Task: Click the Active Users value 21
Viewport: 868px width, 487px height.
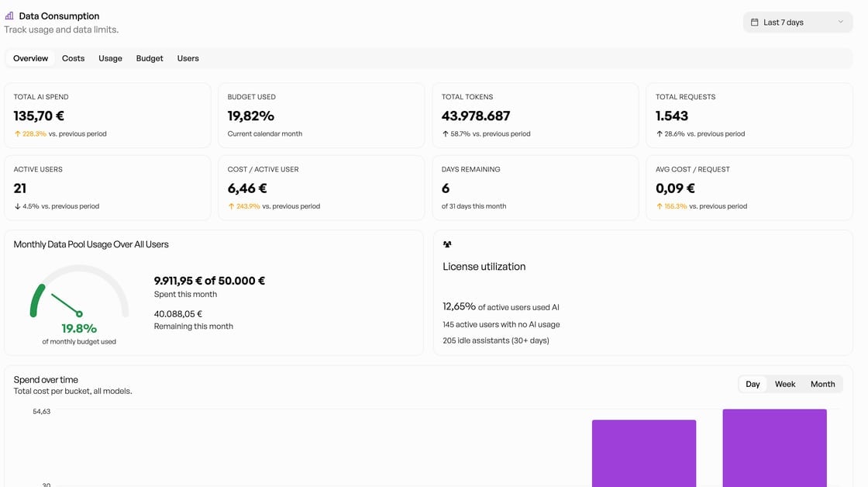Action: pos(20,188)
